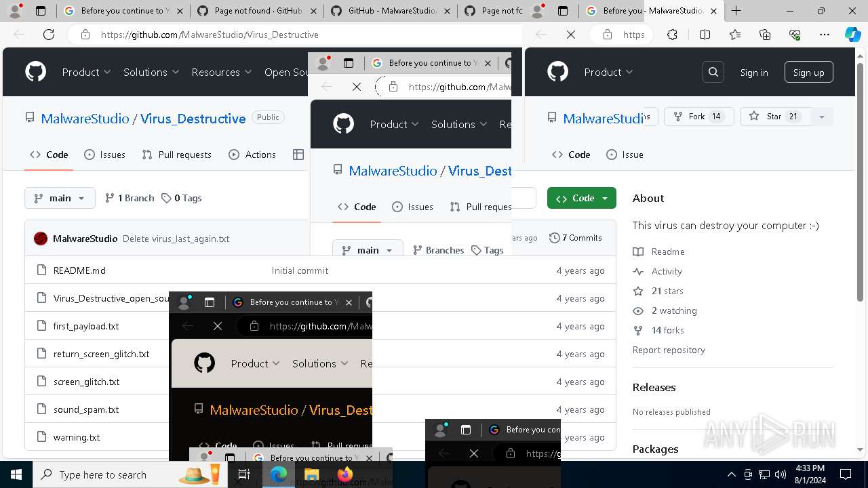Expand Solutions menu in middle window header
The height and width of the screenshot is (488, 868).
click(459, 124)
